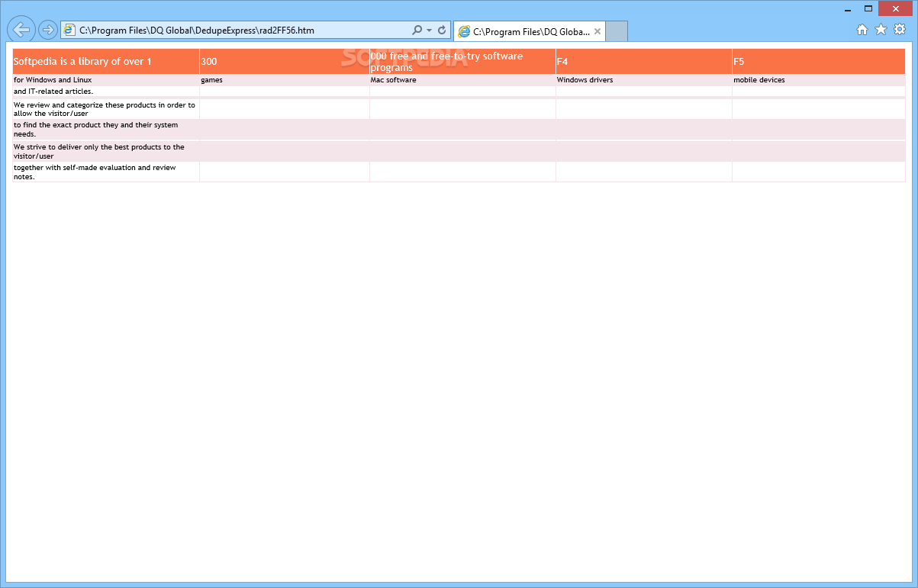Image resolution: width=918 pixels, height=588 pixels.
Task: Click the 'to find the exact product' cell
Action: [x=106, y=129]
